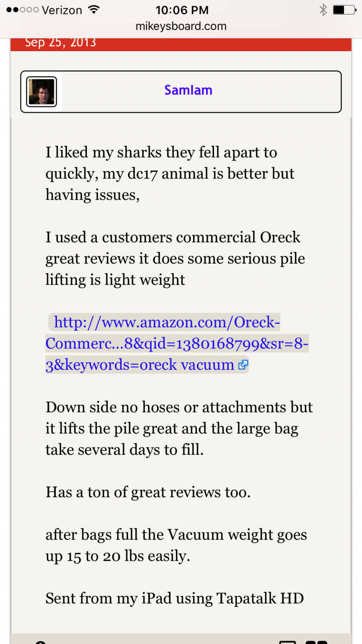Tap the 'Down side no hoses' paragraph
This screenshot has width=362, height=644.
pyautogui.click(x=179, y=428)
